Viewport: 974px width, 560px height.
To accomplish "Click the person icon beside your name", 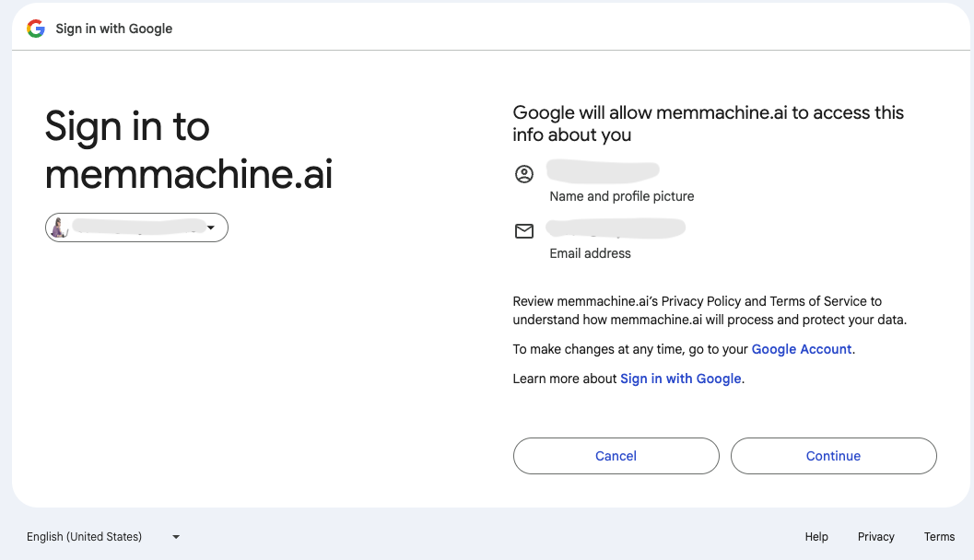I will click(x=523, y=172).
